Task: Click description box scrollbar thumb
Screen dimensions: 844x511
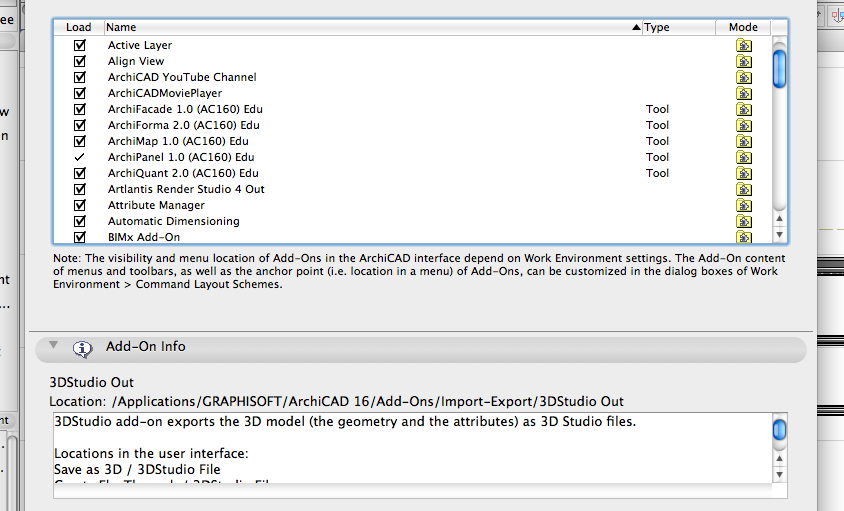Action: coord(779,430)
